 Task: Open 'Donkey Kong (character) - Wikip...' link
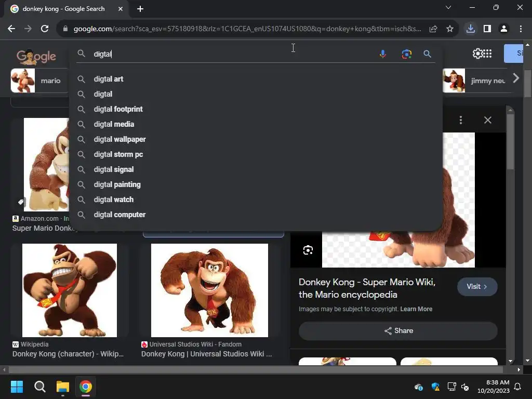point(68,354)
